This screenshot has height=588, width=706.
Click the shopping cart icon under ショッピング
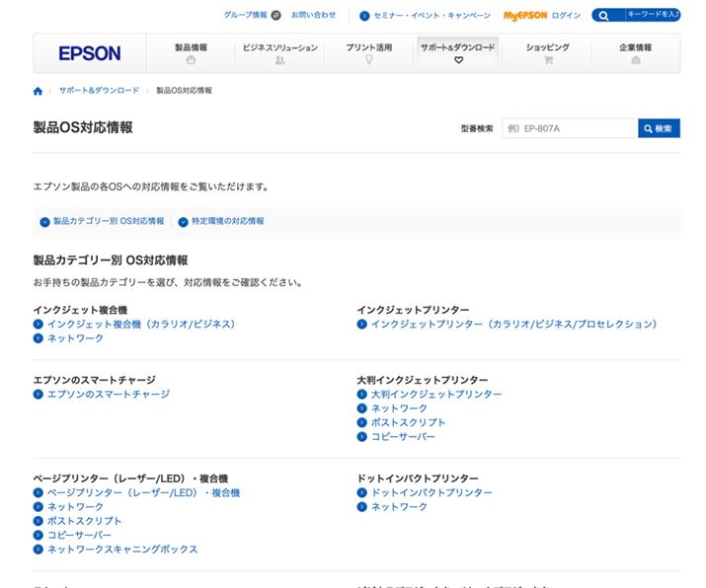[x=547, y=60]
